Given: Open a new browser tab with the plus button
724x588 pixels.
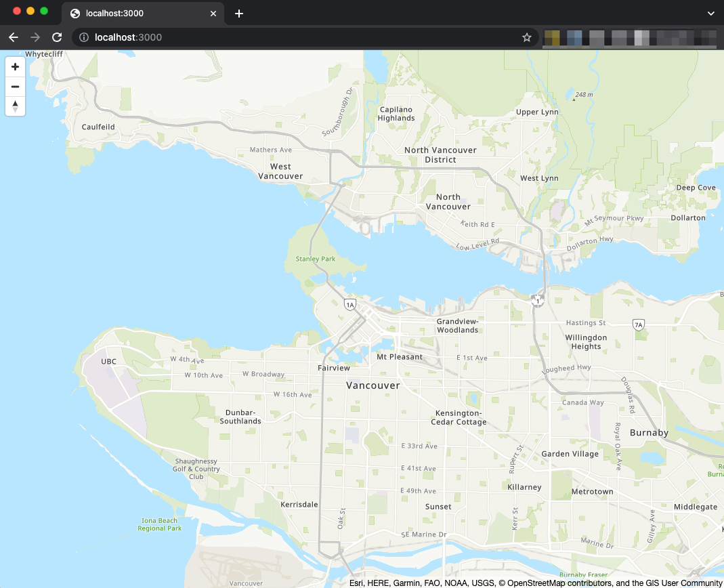Looking at the screenshot, I should 238,13.
